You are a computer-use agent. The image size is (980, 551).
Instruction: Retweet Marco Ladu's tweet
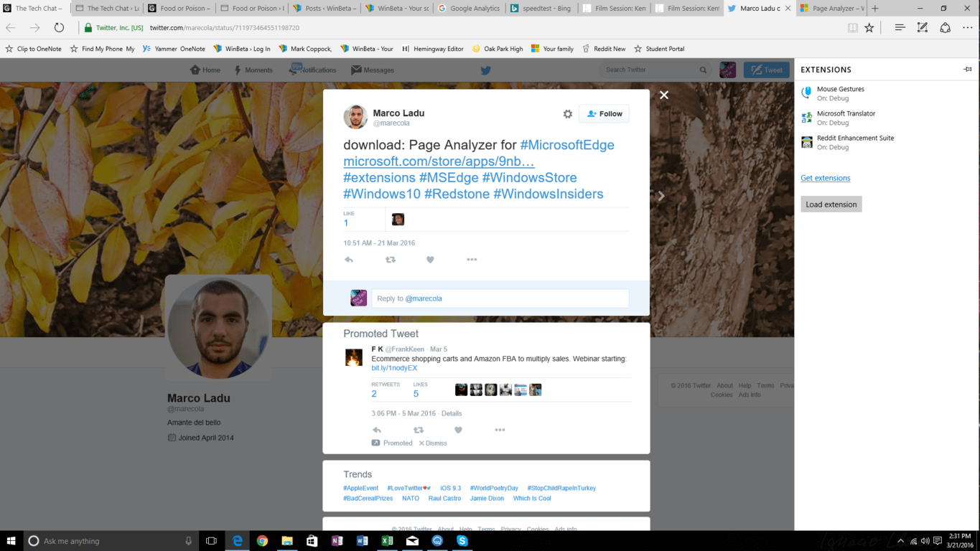[x=391, y=260]
